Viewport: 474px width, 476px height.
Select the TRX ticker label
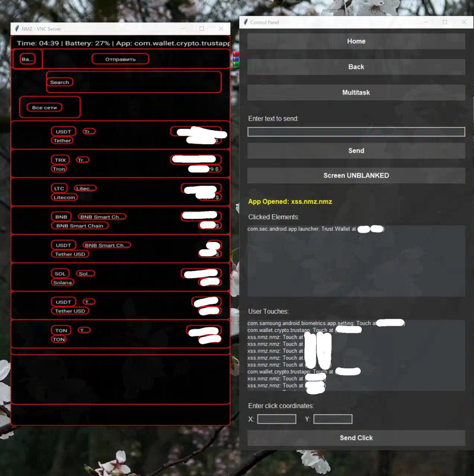point(60,160)
